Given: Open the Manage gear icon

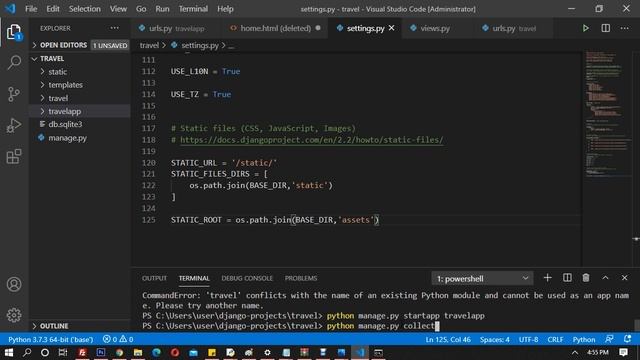Looking at the screenshot, I should pos(14,315).
